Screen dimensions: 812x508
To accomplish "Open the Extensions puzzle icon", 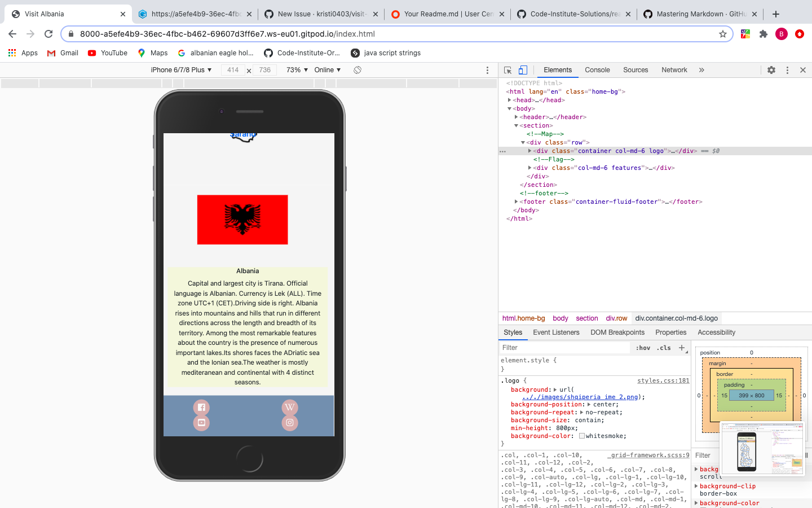I will pyautogui.click(x=764, y=34).
